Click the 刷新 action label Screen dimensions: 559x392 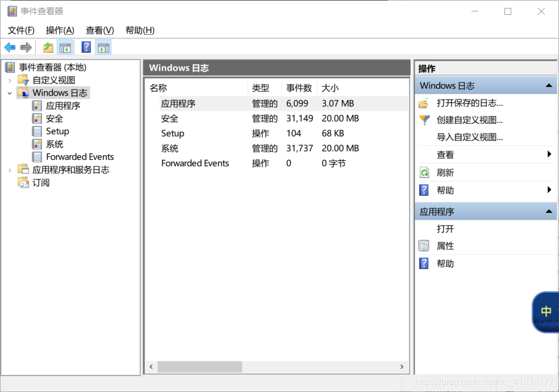[x=445, y=172]
